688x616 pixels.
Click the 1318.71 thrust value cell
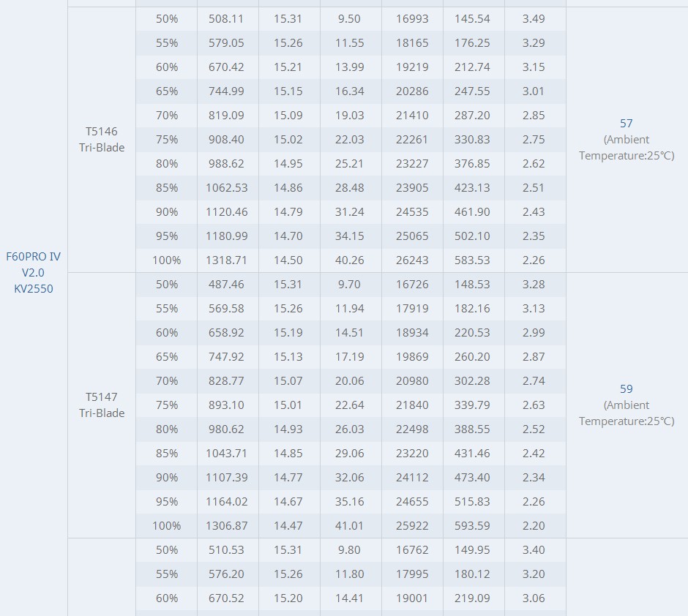[227, 260]
